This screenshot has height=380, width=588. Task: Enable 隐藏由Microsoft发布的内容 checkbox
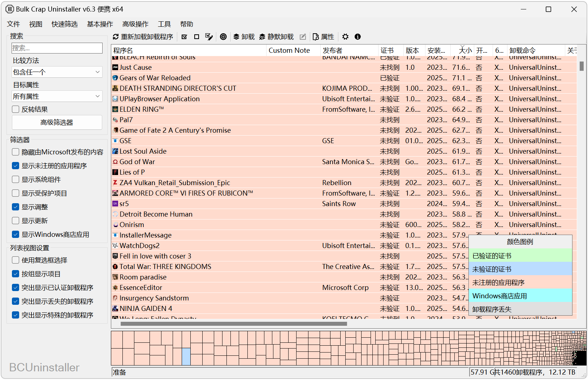[x=16, y=152]
